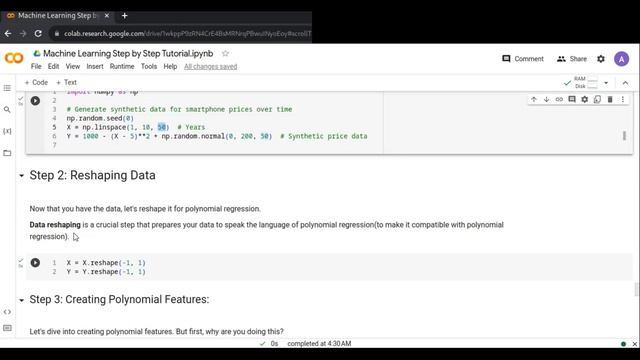The image size is (640, 360).
Task: Close the bottom status bar with X
Action: 635,344
